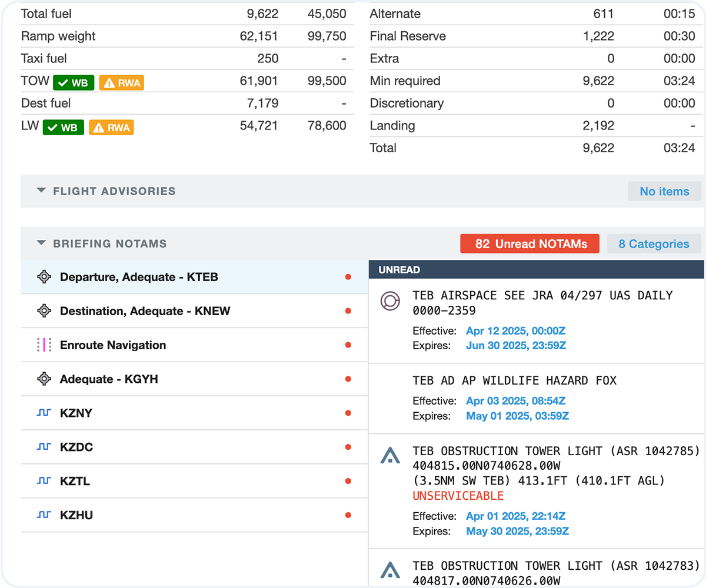Image resolution: width=706 pixels, height=588 pixels.
Task: Click the obstruction icon on ASR 1042785 NOTAM
Action: (390, 455)
